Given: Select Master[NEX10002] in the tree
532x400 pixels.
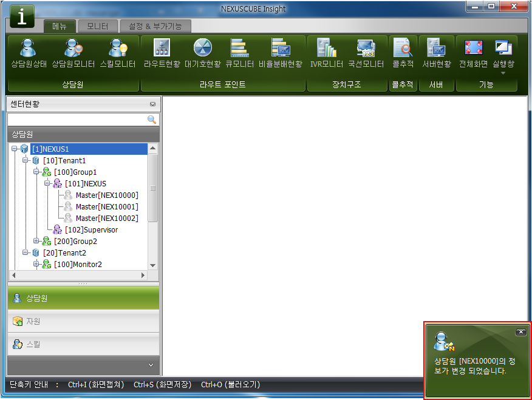Looking at the screenshot, I should click(x=107, y=218).
